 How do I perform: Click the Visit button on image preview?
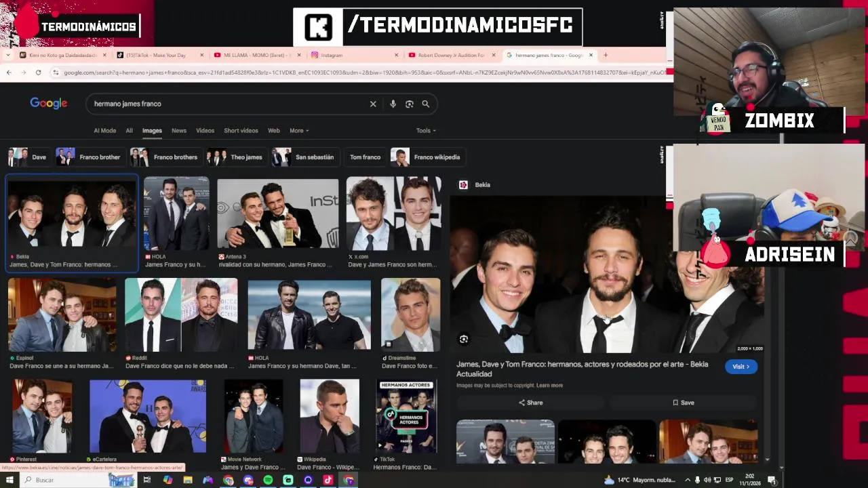741,367
